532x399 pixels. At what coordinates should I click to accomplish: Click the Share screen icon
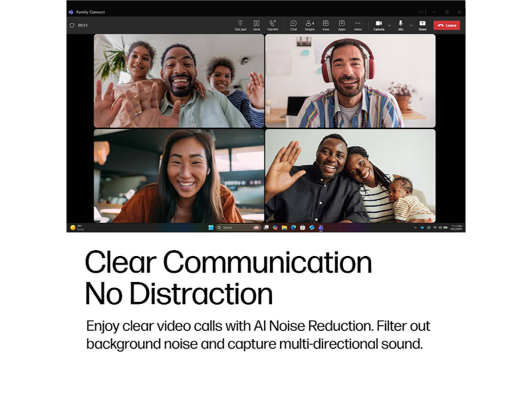[x=422, y=25]
